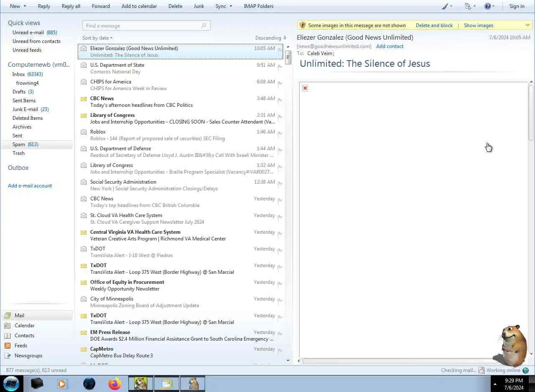The width and height of the screenshot is (535, 392).
Task: Toggle flag on EM Press Release message
Action: pos(280,334)
